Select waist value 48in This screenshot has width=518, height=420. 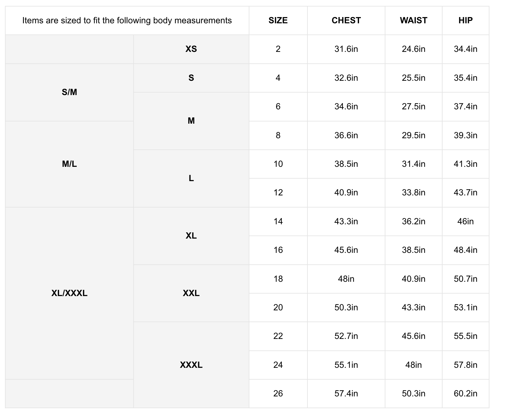[413, 365]
